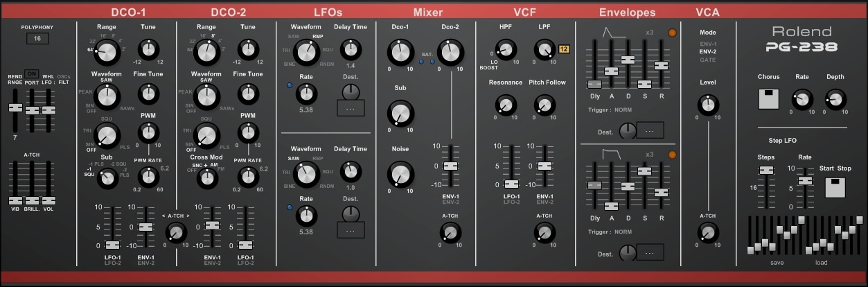Viewport: 868px width, 287px height.
Task: Click the lower LFO Waveform knob
Action: tap(306, 173)
